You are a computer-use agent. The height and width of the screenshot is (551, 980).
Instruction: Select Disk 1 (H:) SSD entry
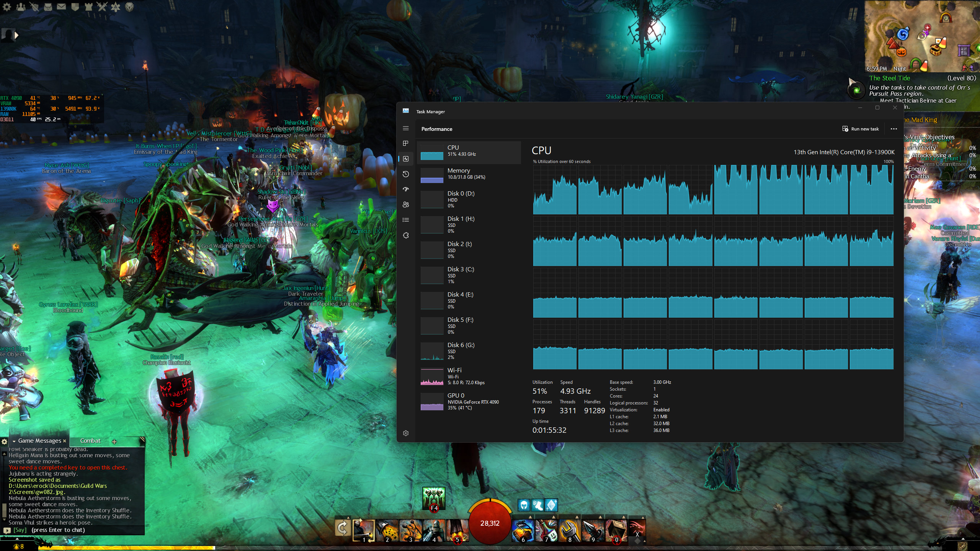point(469,225)
